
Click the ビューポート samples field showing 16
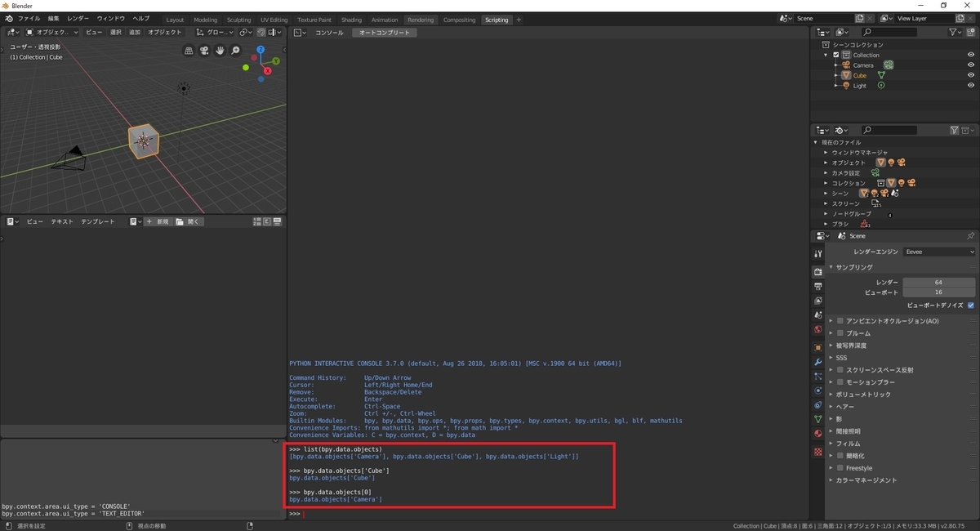coord(939,292)
